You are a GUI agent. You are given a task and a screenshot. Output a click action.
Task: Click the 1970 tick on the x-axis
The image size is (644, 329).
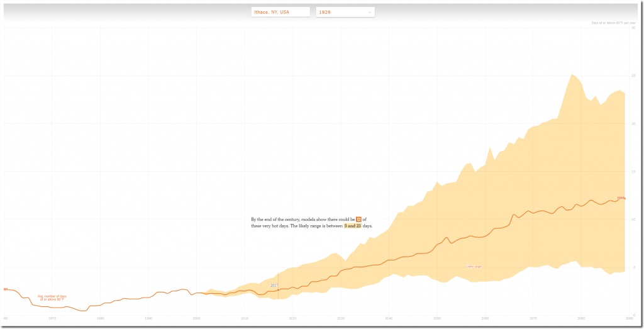click(x=52, y=318)
